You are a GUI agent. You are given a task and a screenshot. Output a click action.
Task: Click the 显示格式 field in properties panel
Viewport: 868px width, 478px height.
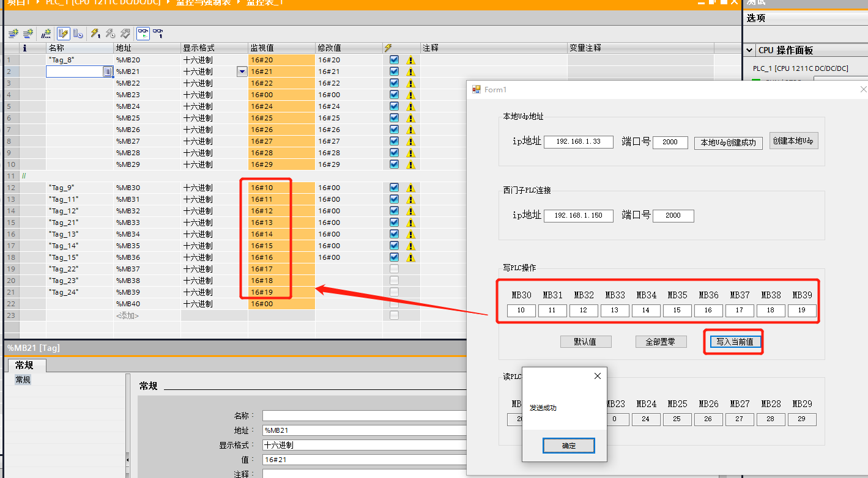pyautogui.click(x=365, y=445)
